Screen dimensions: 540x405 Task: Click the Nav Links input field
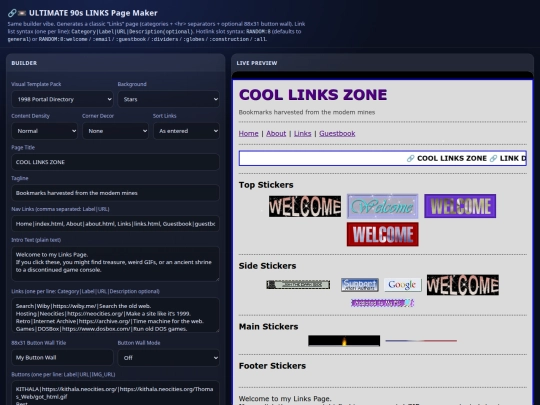coord(115,224)
